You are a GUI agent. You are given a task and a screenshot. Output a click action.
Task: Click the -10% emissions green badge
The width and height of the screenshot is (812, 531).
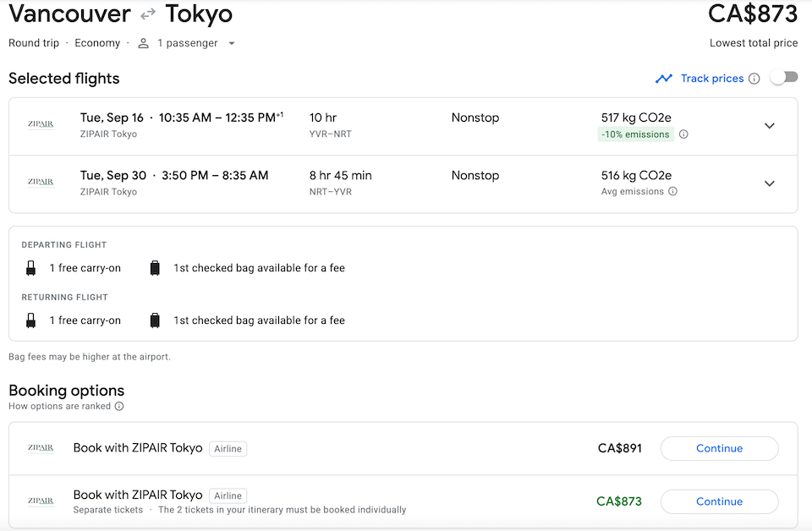pyautogui.click(x=636, y=134)
